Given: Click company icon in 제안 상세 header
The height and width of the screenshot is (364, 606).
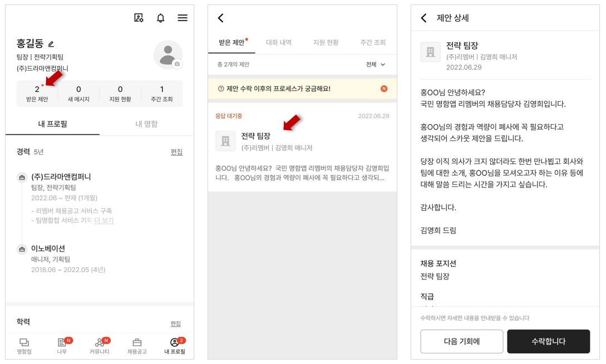Looking at the screenshot, I should [x=431, y=52].
